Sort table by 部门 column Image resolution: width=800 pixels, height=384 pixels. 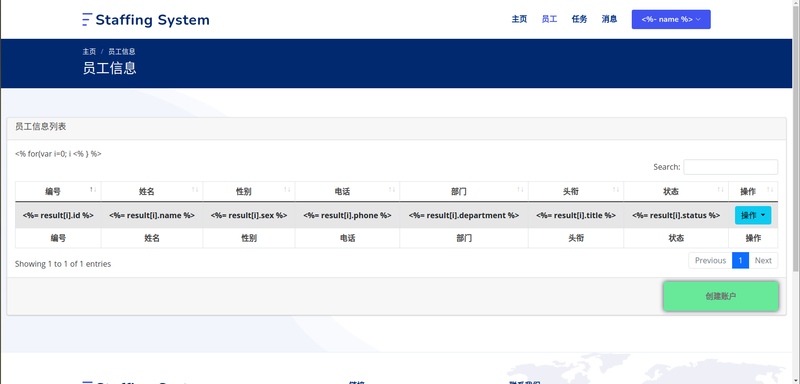(x=464, y=192)
